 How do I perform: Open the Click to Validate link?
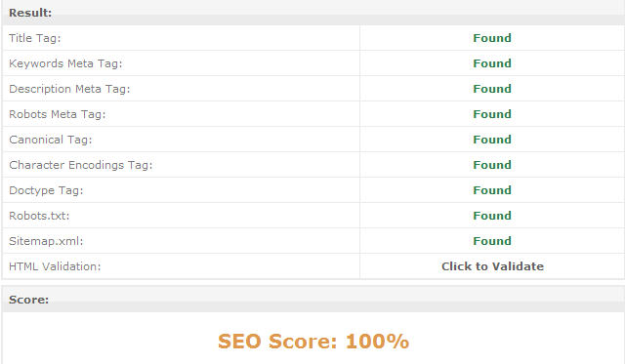pos(492,266)
